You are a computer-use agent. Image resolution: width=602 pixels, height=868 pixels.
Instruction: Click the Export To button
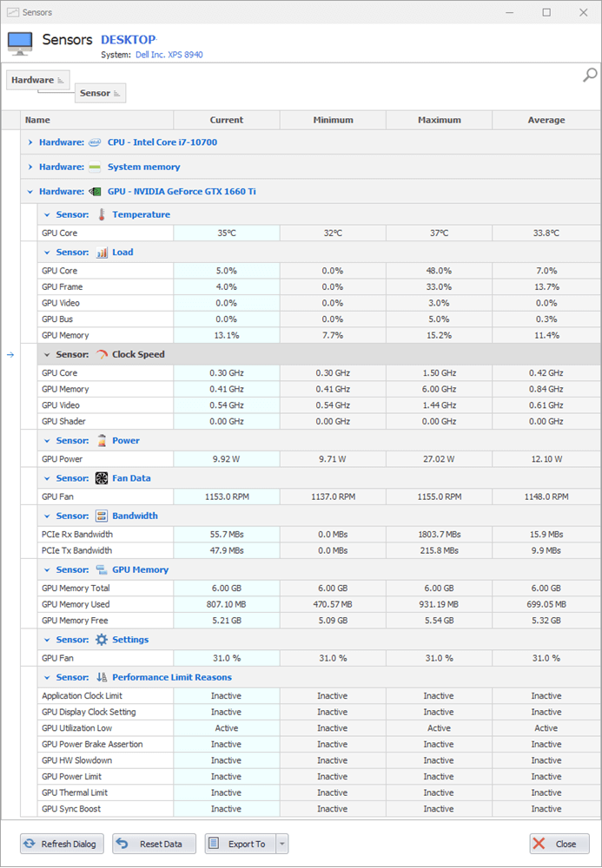tap(241, 844)
